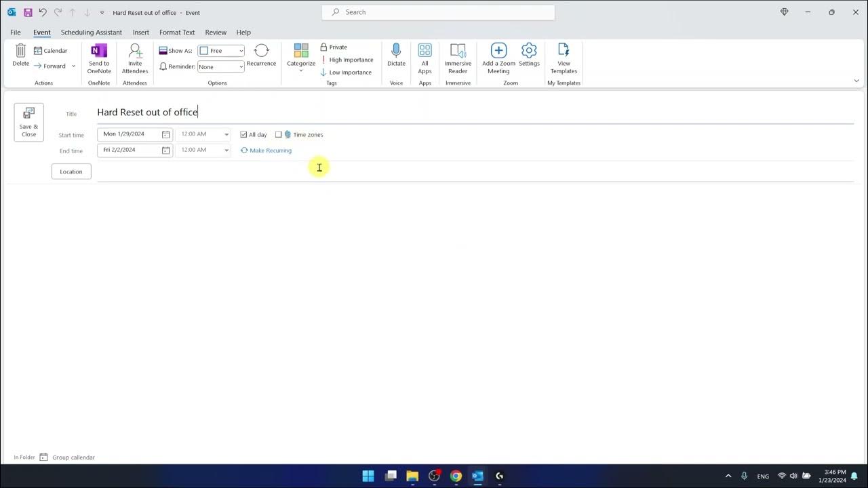Enable the Time zones checkbox
Viewport: 868px width, 488px height.
(279, 134)
